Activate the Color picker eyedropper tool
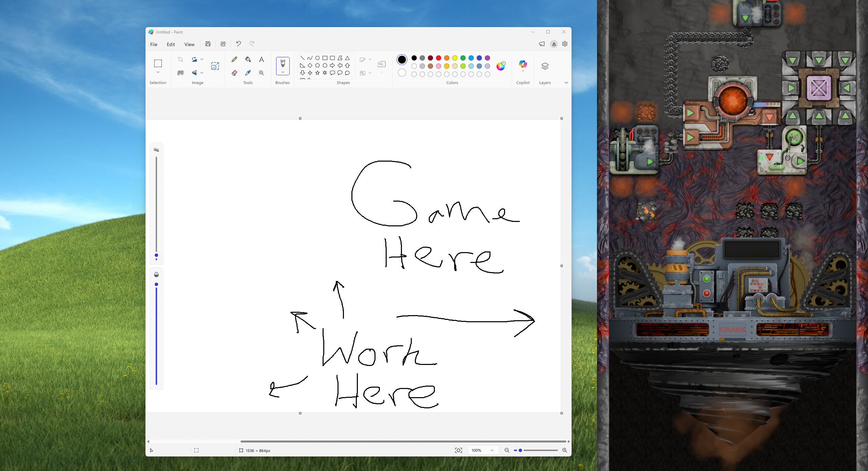Image resolution: width=868 pixels, height=471 pixels. click(248, 73)
